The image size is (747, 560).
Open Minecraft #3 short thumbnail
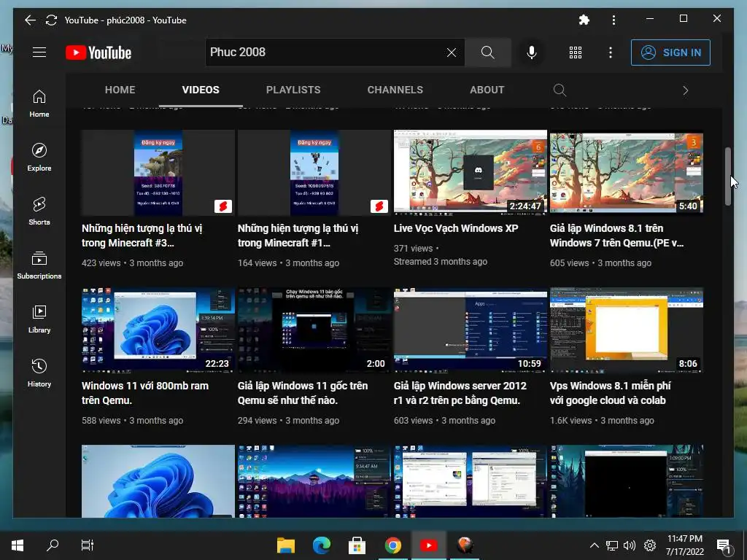(158, 172)
